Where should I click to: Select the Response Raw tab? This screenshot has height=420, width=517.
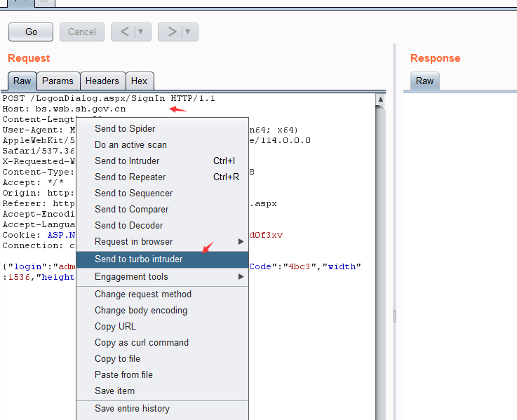424,81
